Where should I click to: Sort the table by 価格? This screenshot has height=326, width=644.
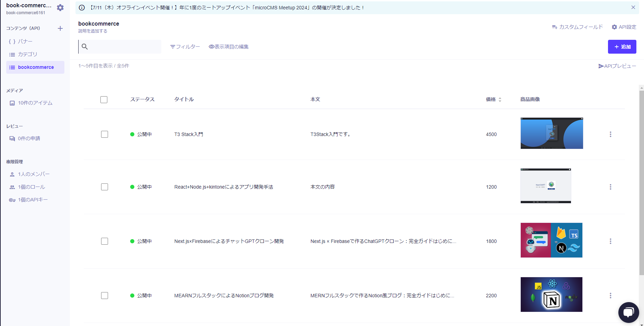[500, 99]
